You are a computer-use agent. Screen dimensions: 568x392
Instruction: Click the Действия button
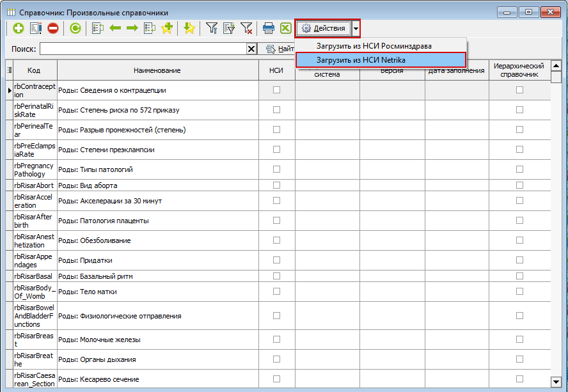click(x=324, y=28)
